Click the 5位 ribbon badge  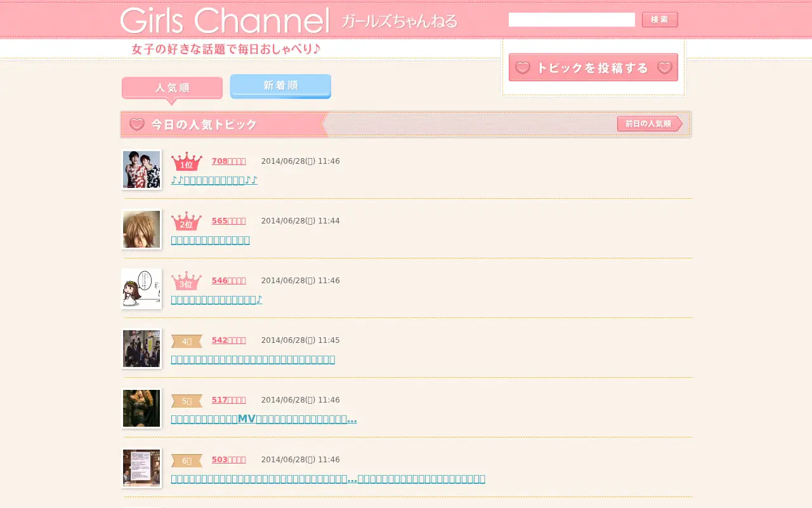[x=187, y=401]
